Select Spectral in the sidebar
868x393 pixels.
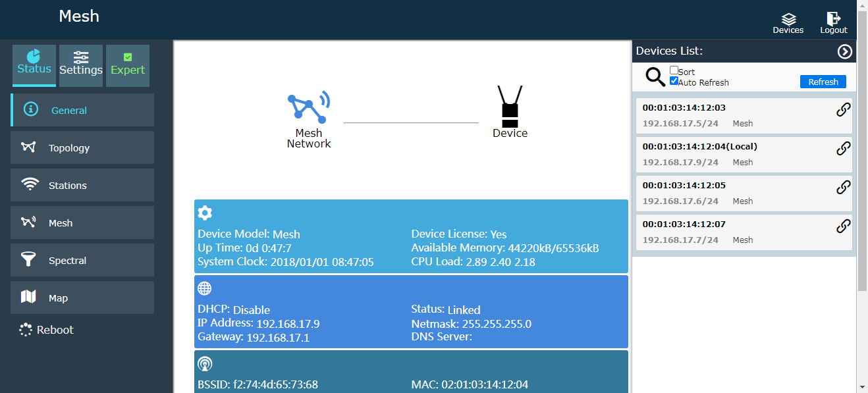click(x=82, y=261)
